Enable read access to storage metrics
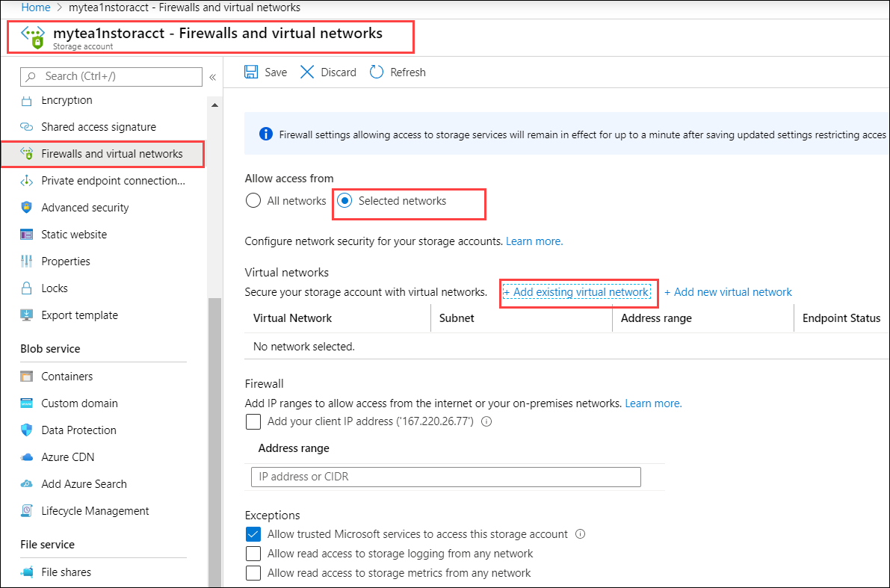This screenshot has width=890, height=588. (253, 572)
